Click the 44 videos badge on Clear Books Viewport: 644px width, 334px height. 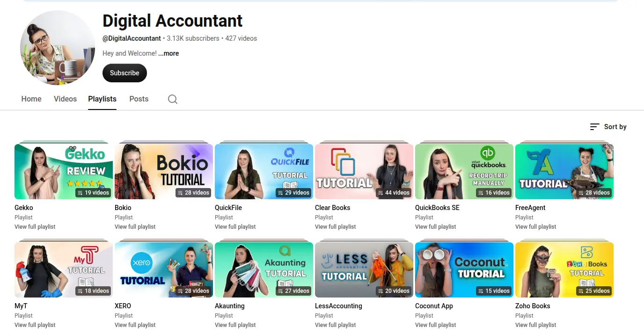[x=394, y=193]
